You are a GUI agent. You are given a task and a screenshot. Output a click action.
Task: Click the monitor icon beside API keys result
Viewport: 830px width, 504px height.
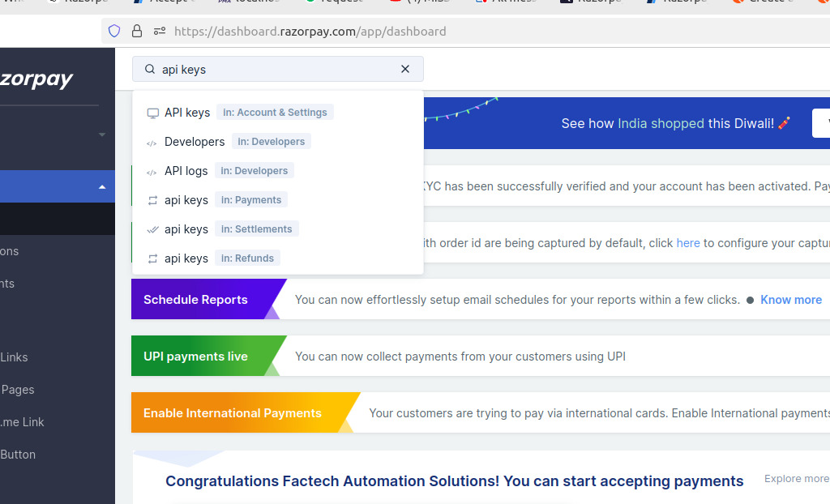point(152,113)
